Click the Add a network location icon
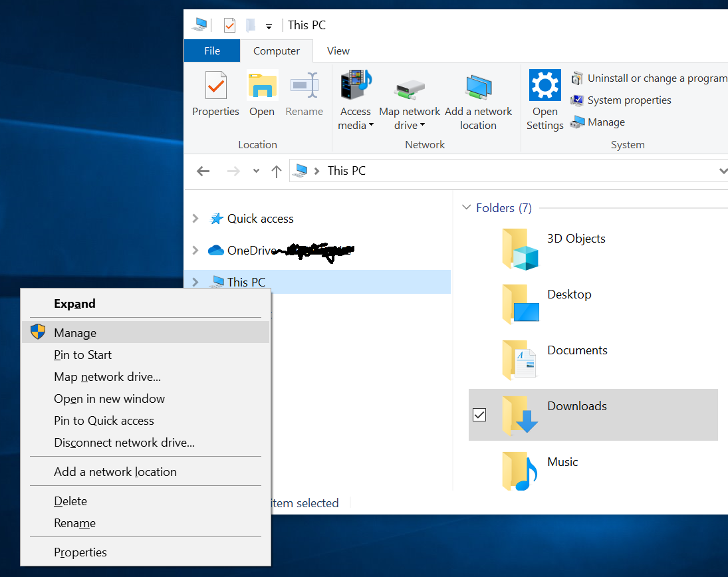The width and height of the screenshot is (728, 577). click(x=478, y=89)
